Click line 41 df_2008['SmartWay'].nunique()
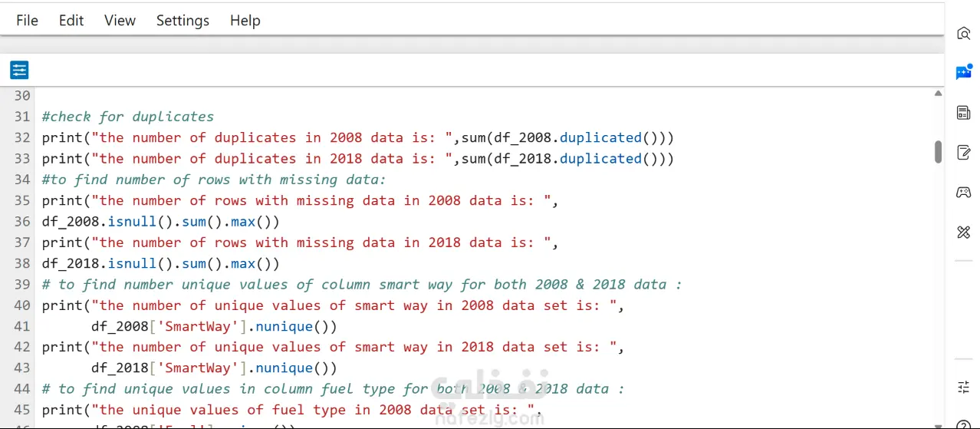Image resolution: width=980 pixels, height=429 pixels. 214,326
